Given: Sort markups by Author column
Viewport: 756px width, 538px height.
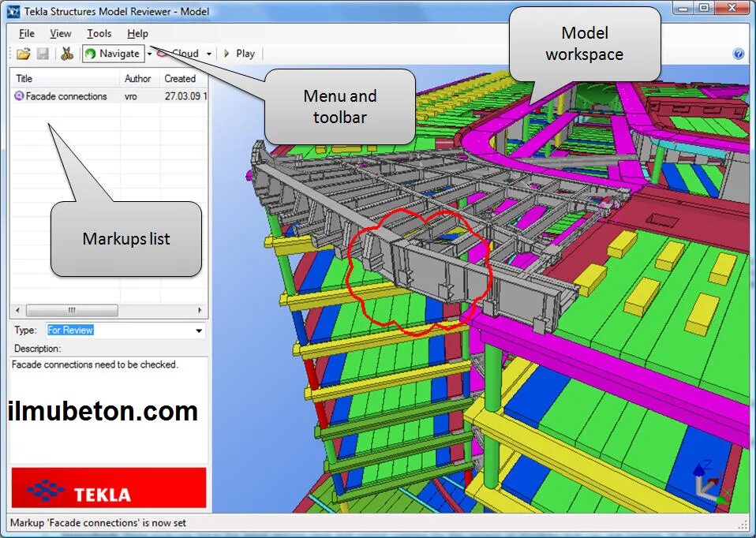Looking at the screenshot, I should (x=140, y=79).
